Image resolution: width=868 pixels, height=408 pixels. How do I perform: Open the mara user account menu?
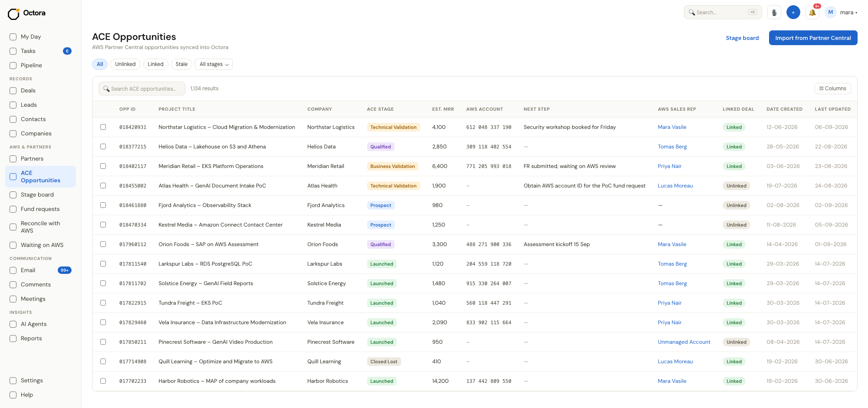[x=841, y=13]
